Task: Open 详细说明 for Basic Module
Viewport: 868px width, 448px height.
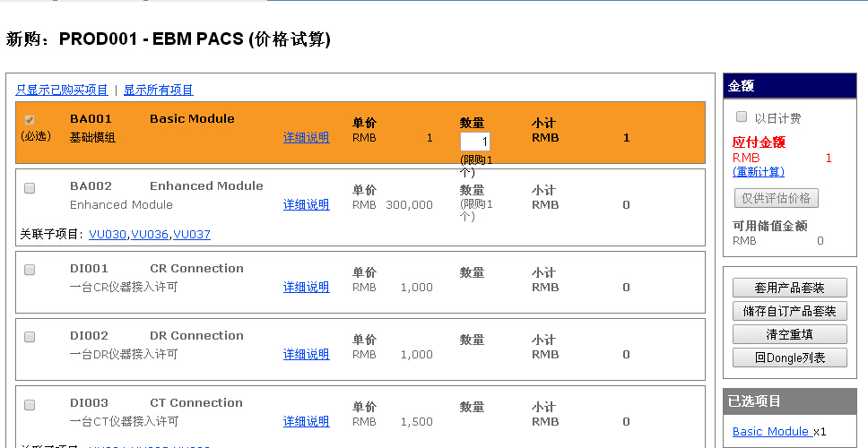Action: 306,138
